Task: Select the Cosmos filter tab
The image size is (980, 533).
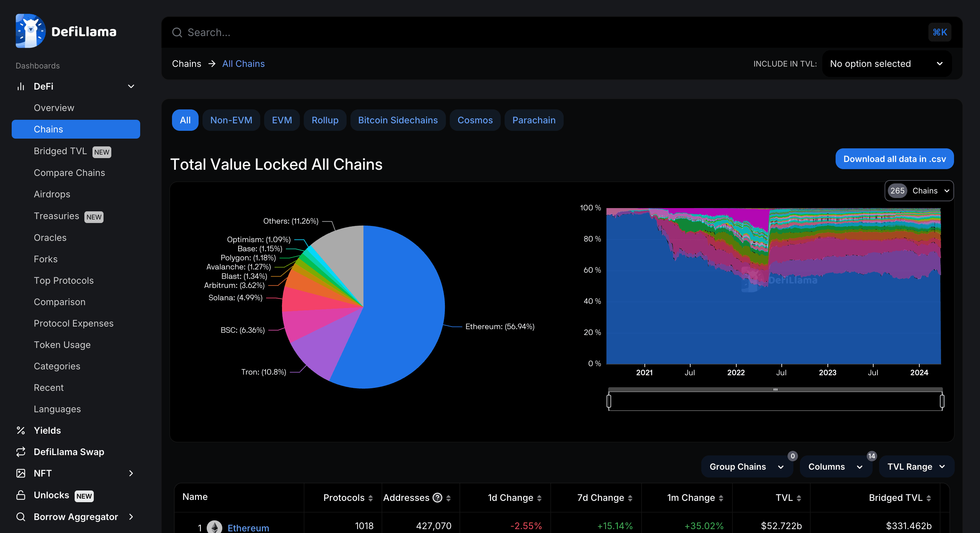Action: click(x=475, y=120)
